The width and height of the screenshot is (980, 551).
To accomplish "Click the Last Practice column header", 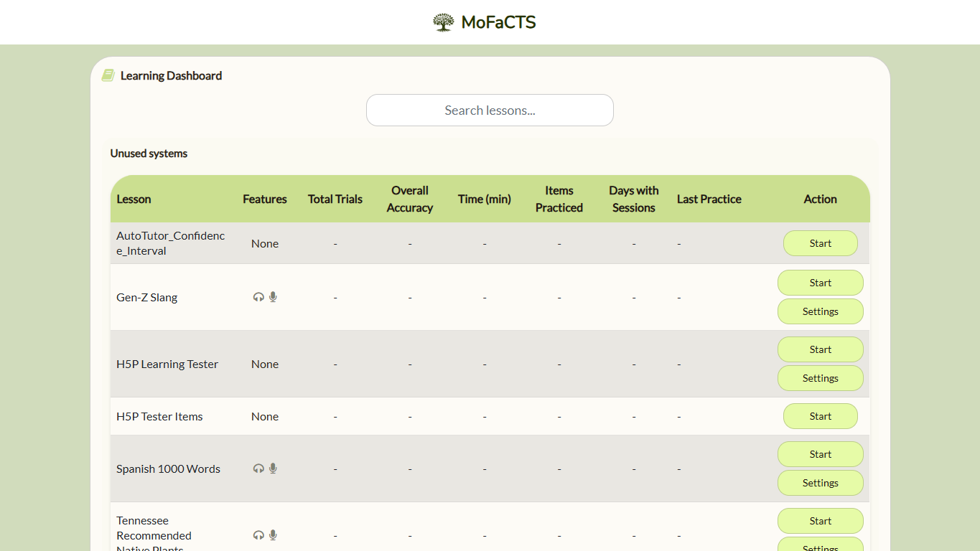I will point(709,199).
